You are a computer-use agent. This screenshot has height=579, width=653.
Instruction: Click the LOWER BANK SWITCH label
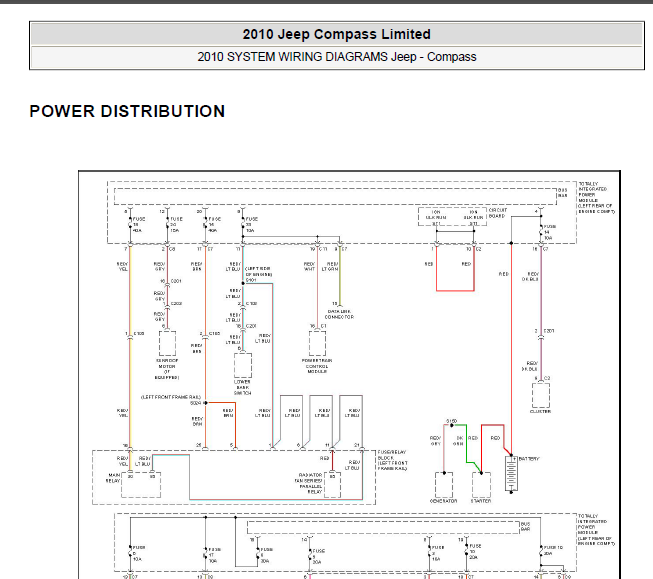coord(242,387)
